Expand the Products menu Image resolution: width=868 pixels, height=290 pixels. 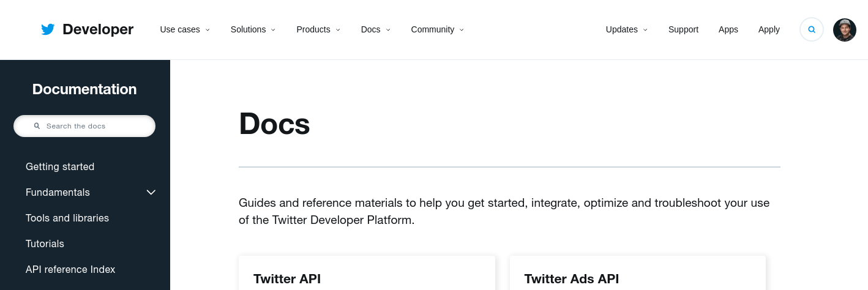coord(318,29)
